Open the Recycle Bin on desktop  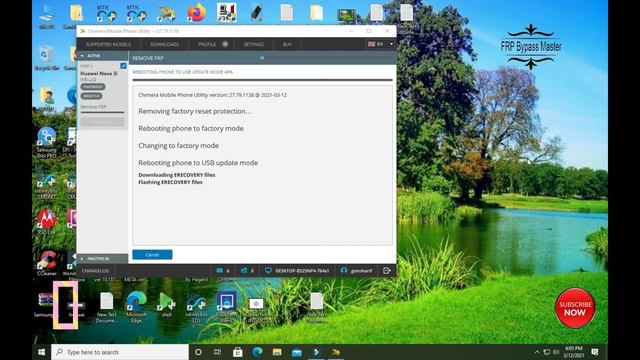point(47,57)
